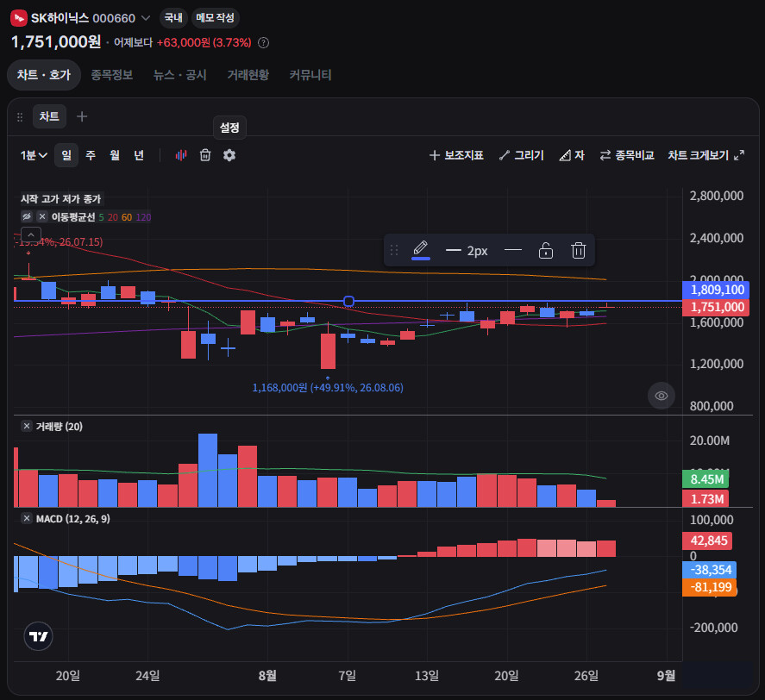
Task: Click the TradingView logo icon
Action: (39, 636)
